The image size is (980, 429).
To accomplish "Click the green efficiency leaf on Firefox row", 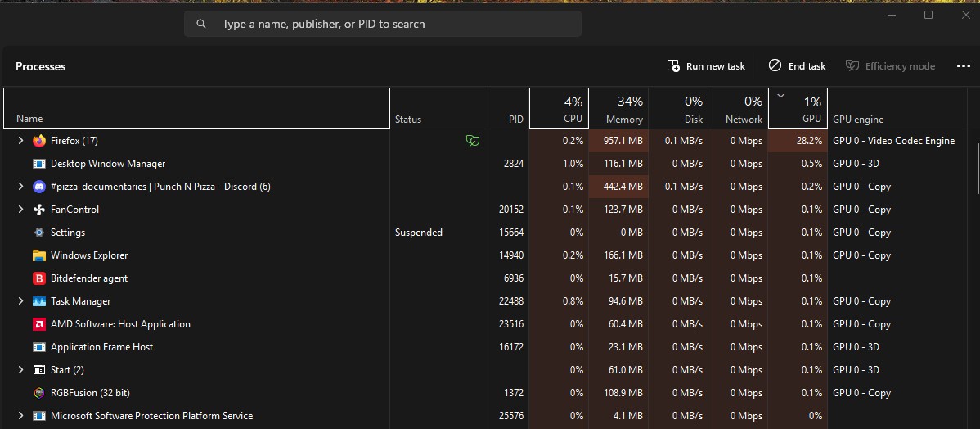I will click(473, 141).
